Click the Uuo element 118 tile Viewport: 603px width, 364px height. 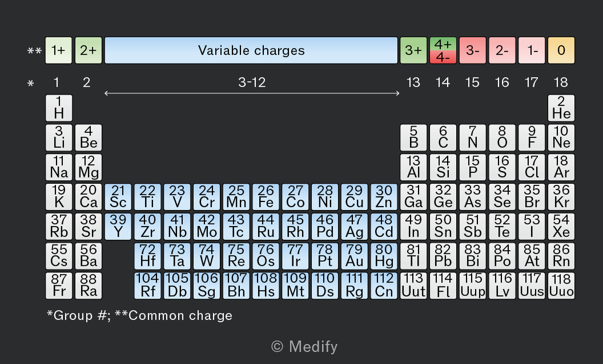coord(561,286)
